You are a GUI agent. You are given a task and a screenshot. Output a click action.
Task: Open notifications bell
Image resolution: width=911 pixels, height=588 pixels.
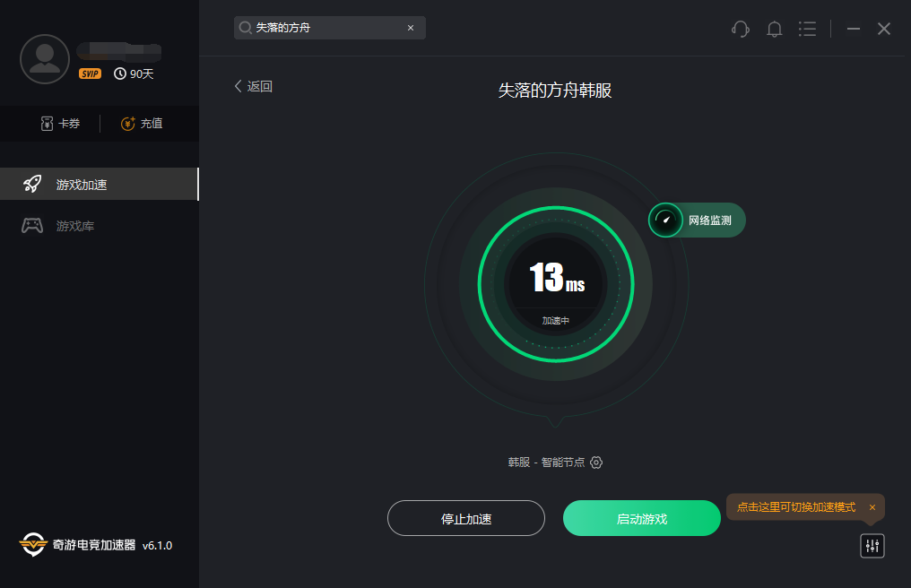pyautogui.click(x=774, y=29)
